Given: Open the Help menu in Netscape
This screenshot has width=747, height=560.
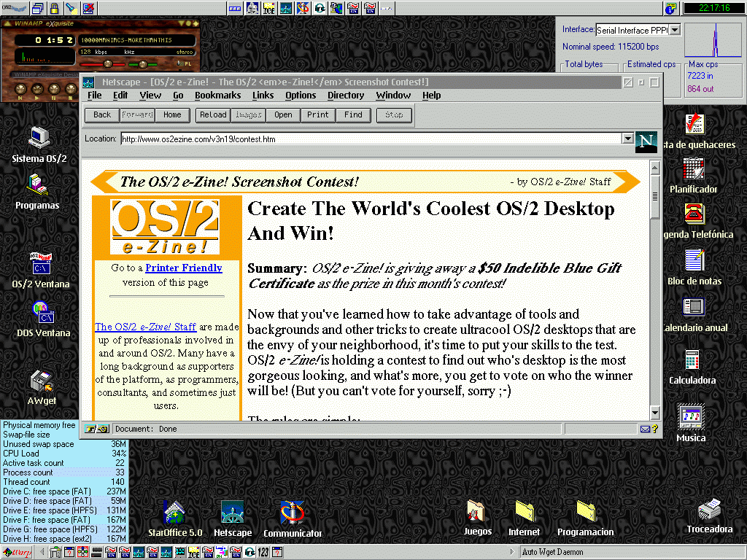Looking at the screenshot, I should [432, 96].
